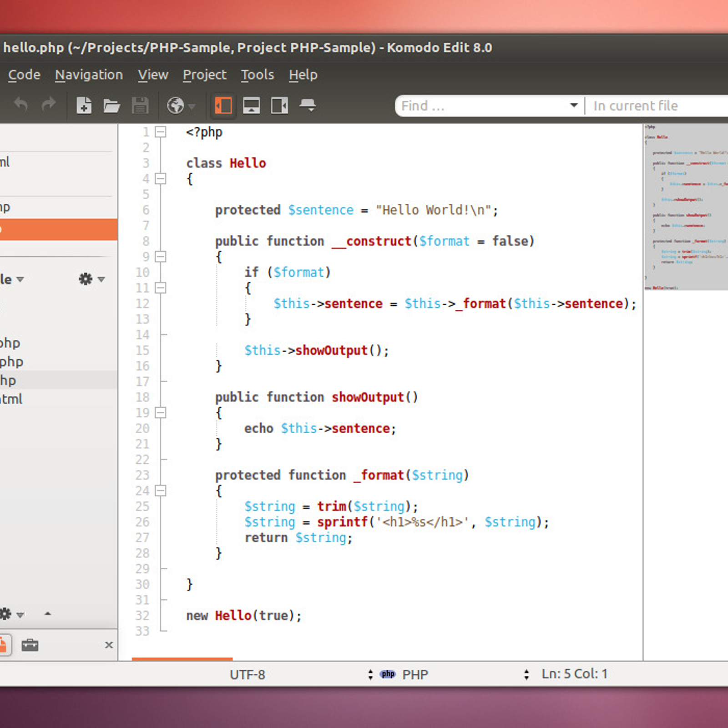Open the sidebar gear settings dropdown
Viewport: 728px width, 728px height.
click(91, 279)
